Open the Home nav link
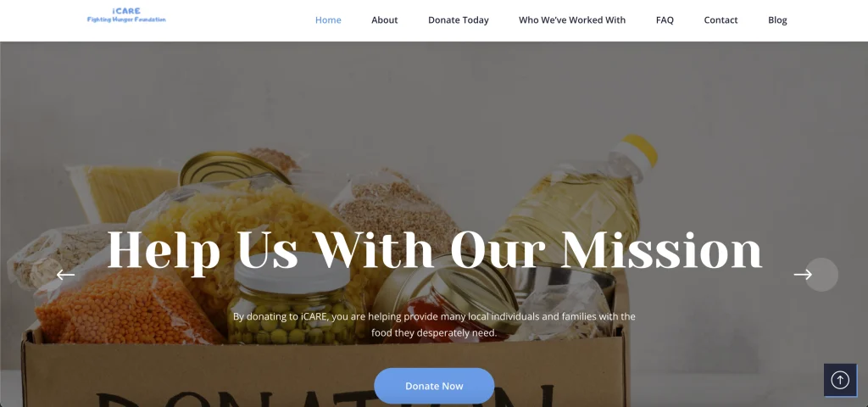868x407 pixels. pos(328,20)
